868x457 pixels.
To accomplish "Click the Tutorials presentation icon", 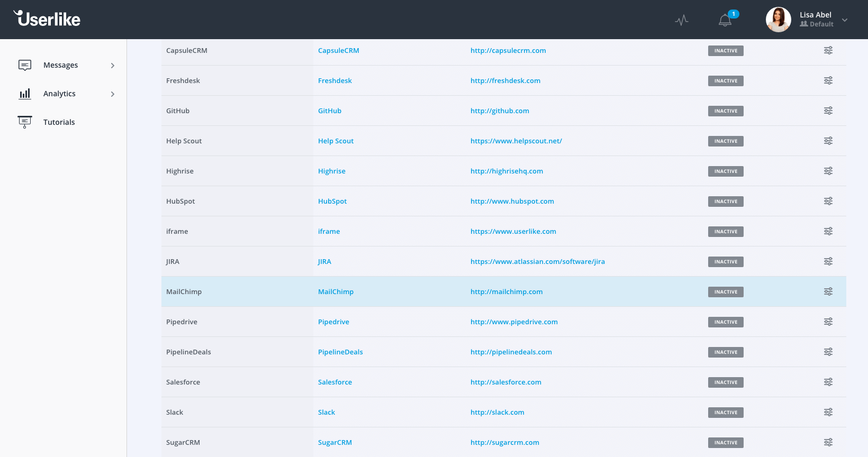I will click(25, 122).
